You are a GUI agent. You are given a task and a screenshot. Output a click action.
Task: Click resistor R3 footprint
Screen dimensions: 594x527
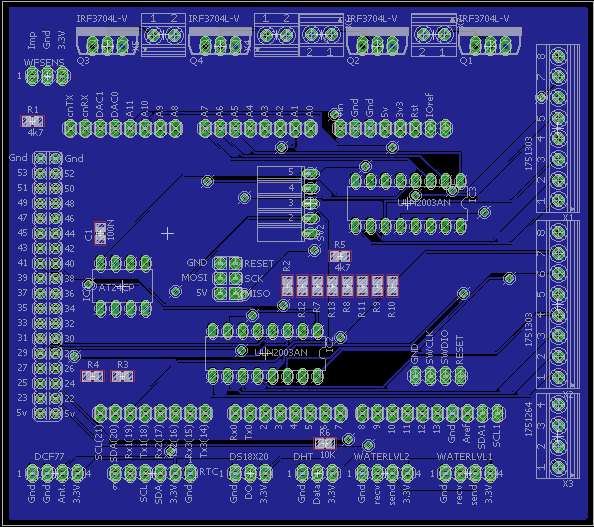point(122,376)
